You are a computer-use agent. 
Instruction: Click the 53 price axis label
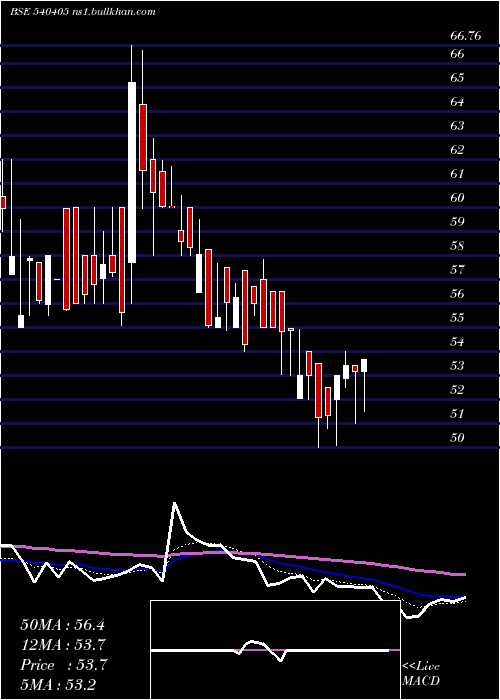[x=458, y=366]
